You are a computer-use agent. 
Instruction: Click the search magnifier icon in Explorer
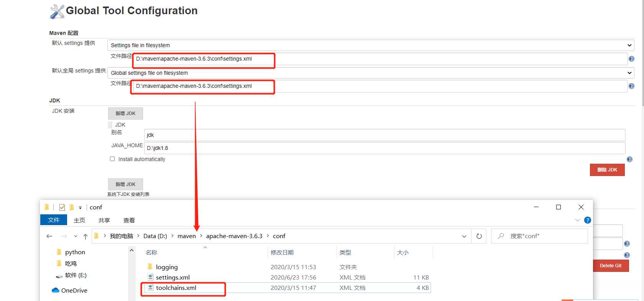[x=501, y=236]
